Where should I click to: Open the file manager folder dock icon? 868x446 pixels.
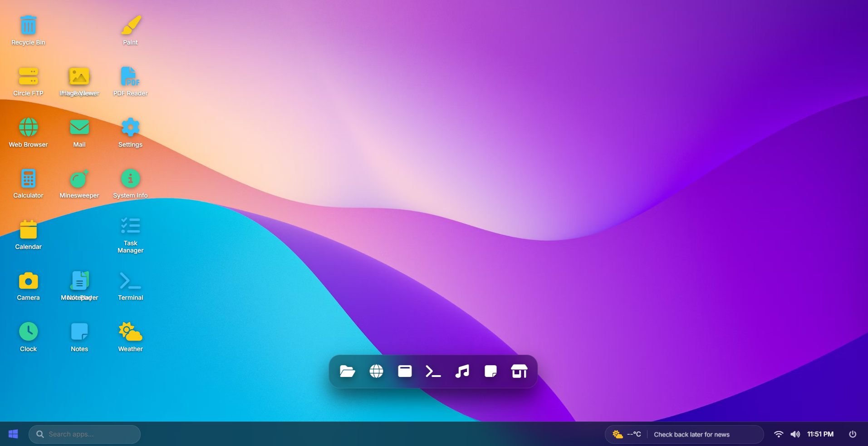347,372
